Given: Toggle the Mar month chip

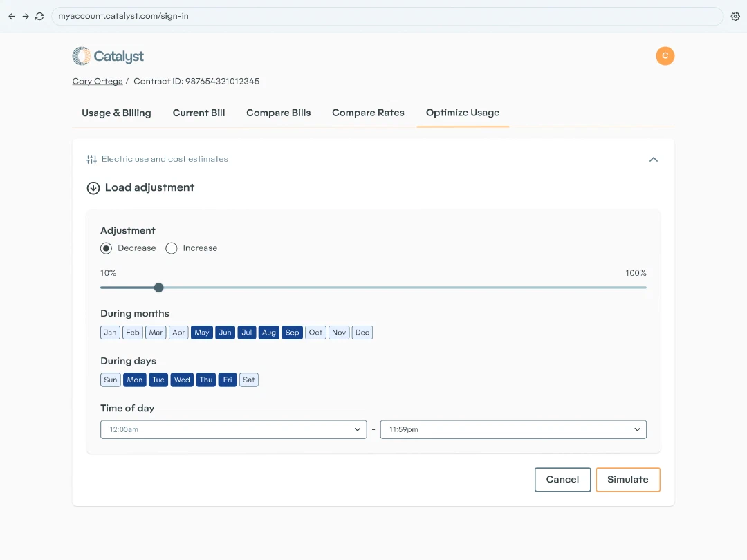Looking at the screenshot, I should pyautogui.click(x=156, y=333).
